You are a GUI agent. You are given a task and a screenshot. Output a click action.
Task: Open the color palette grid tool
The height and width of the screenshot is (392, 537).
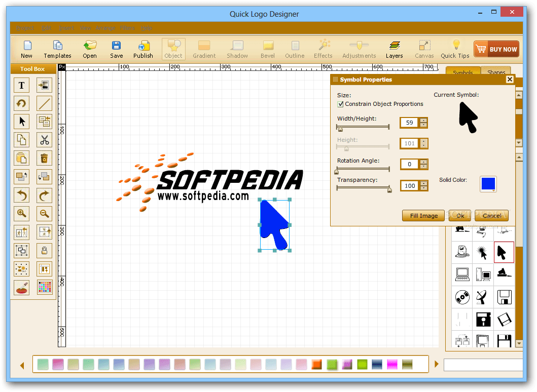(x=45, y=288)
